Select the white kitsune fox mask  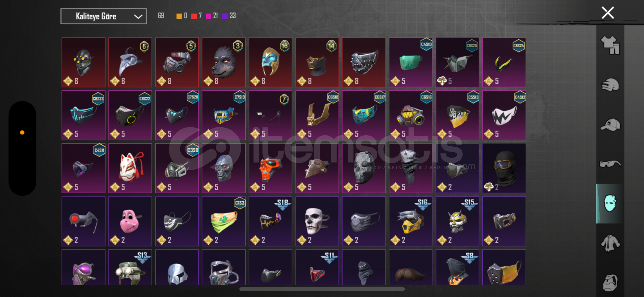click(130, 168)
